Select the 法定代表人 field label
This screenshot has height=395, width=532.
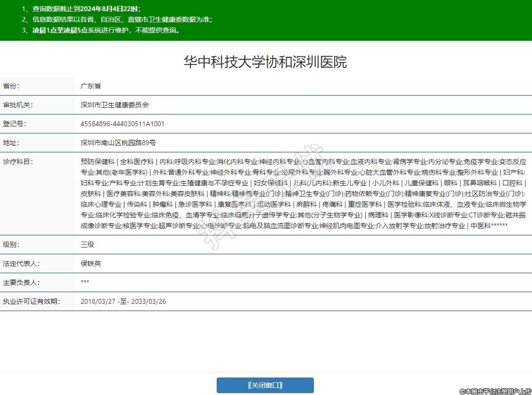tap(21, 263)
